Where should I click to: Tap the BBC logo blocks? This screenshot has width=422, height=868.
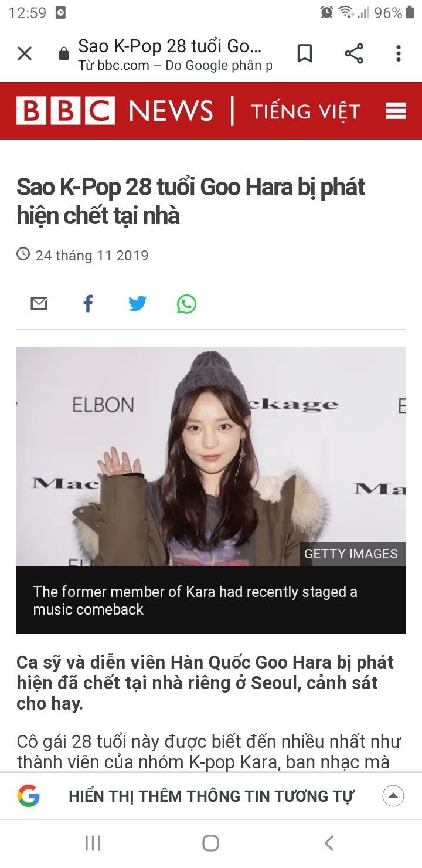pyautogui.click(x=66, y=111)
